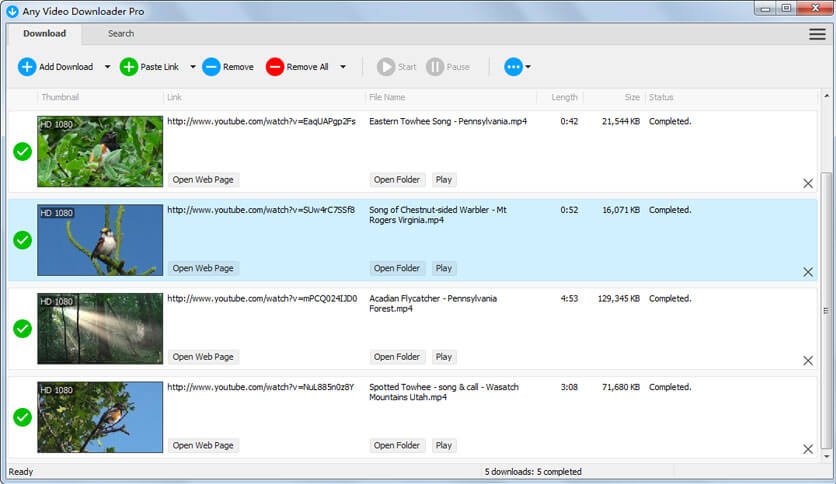Expand the Add Download dropdown arrow
This screenshot has height=484, width=836.
click(x=107, y=67)
